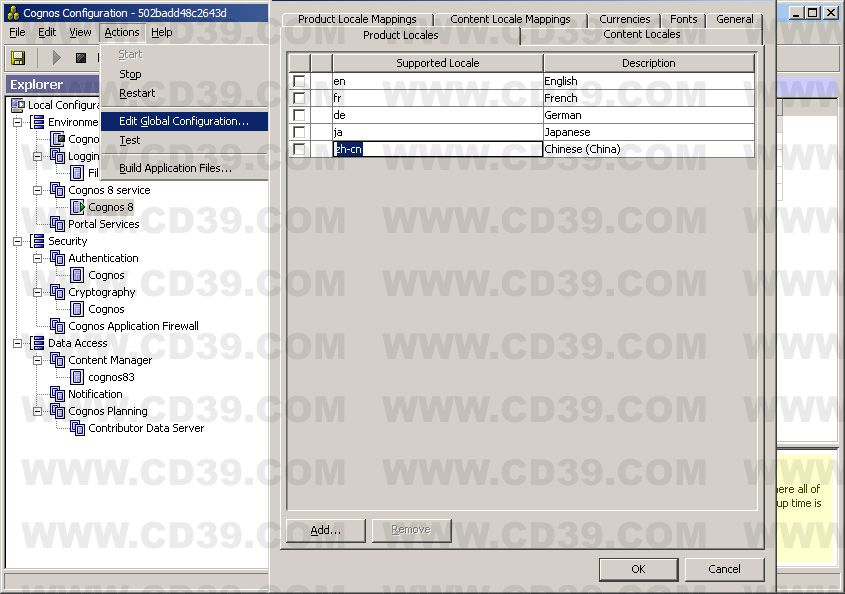Switch to the Currencies tab

coord(625,19)
